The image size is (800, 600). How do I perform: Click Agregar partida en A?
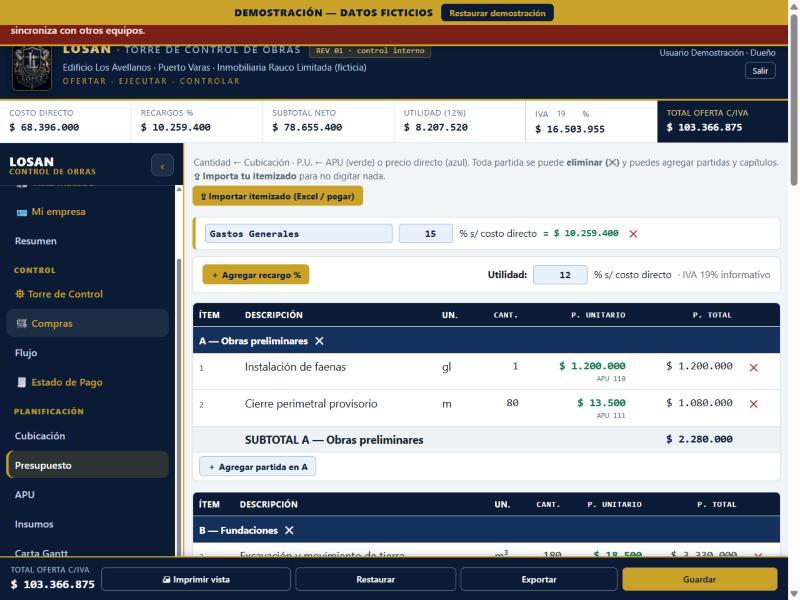coord(258,467)
